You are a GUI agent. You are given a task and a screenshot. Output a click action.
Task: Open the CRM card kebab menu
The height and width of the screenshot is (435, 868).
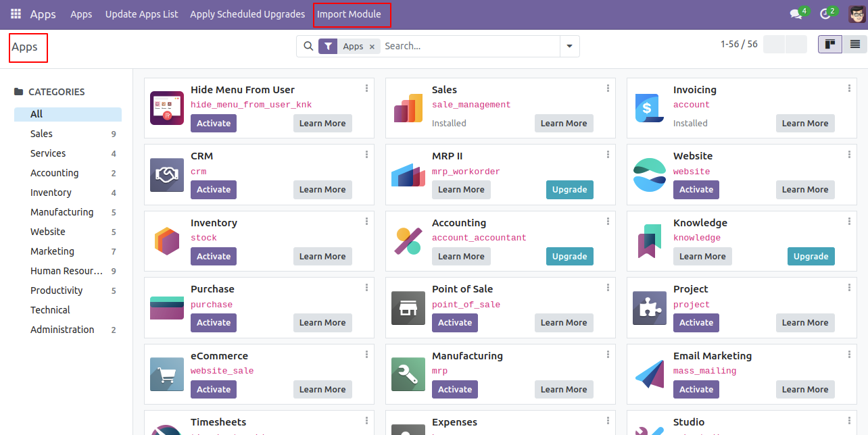pos(366,155)
